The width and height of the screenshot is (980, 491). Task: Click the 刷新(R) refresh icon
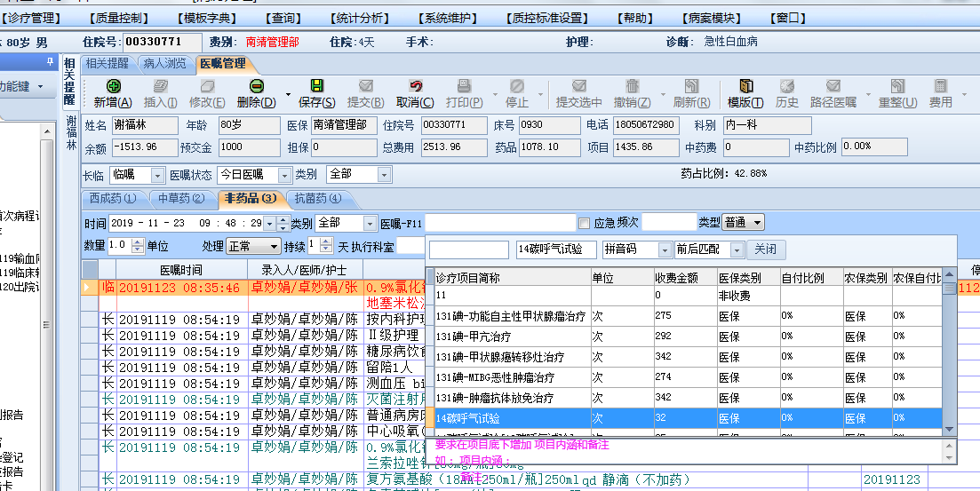point(691,86)
